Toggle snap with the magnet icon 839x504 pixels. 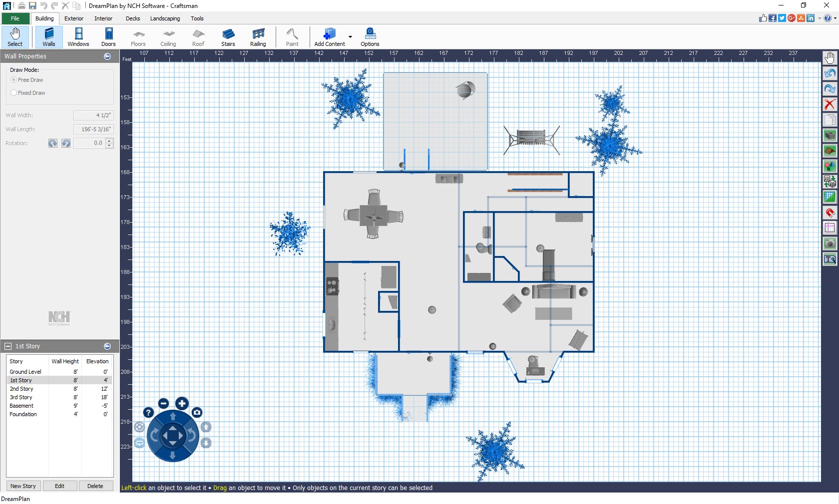[830, 213]
